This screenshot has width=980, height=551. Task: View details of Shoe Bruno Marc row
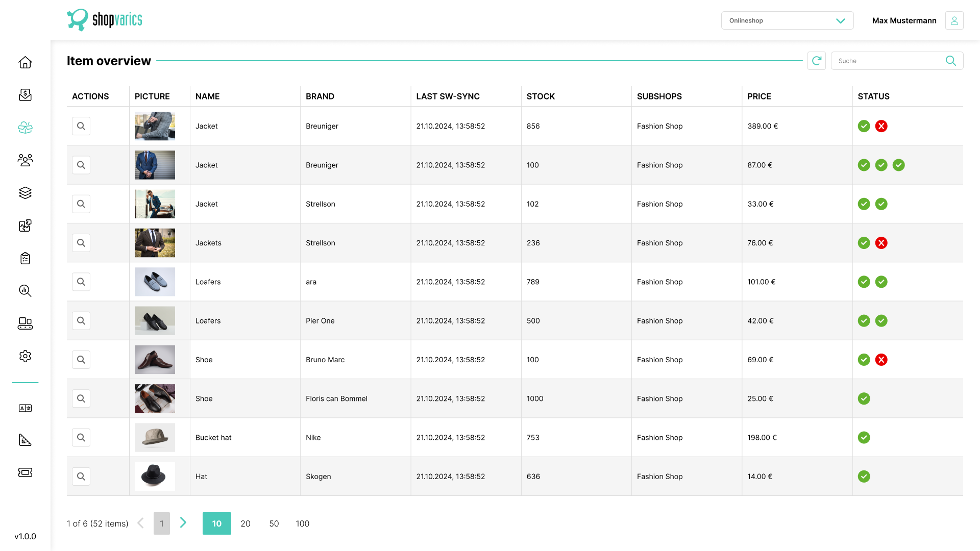(x=81, y=360)
